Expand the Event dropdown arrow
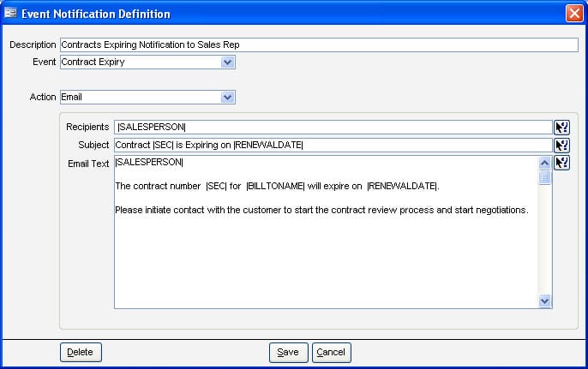The height and width of the screenshot is (369, 588). (228, 62)
